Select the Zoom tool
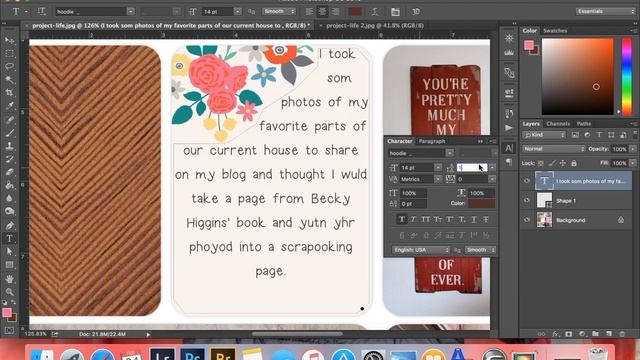Image resolution: width=640 pixels, height=360 pixels. pos(9,292)
